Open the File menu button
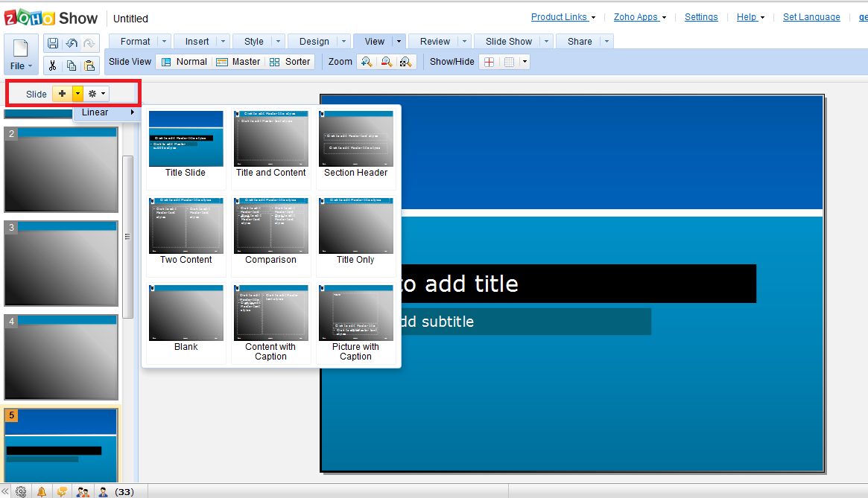The image size is (868, 498). coord(21,54)
